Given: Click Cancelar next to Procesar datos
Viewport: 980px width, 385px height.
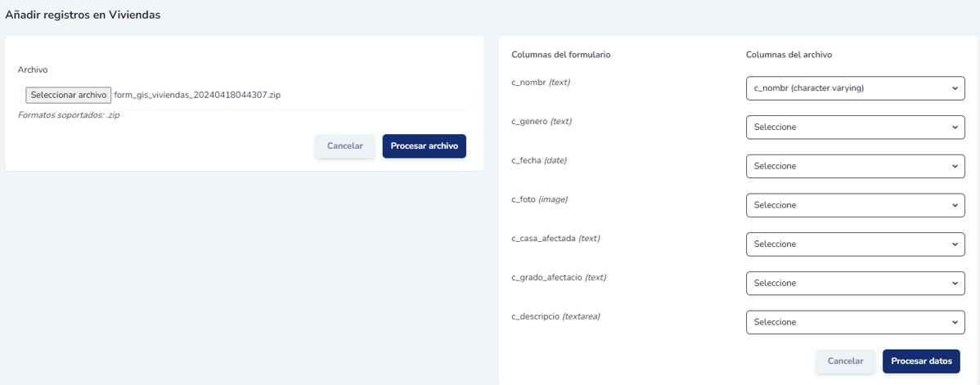Looking at the screenshot, I should click(x=845, y=361).
